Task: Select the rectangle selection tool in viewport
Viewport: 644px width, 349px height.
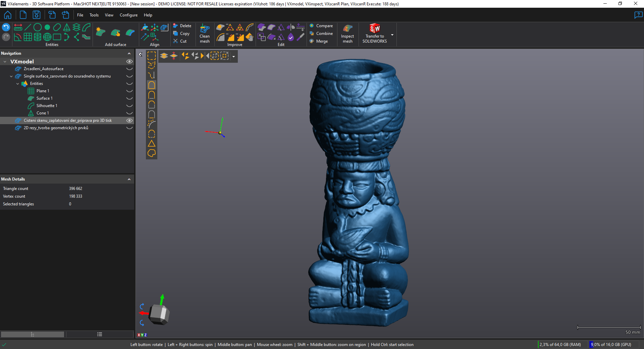Action: pos(152,56)
